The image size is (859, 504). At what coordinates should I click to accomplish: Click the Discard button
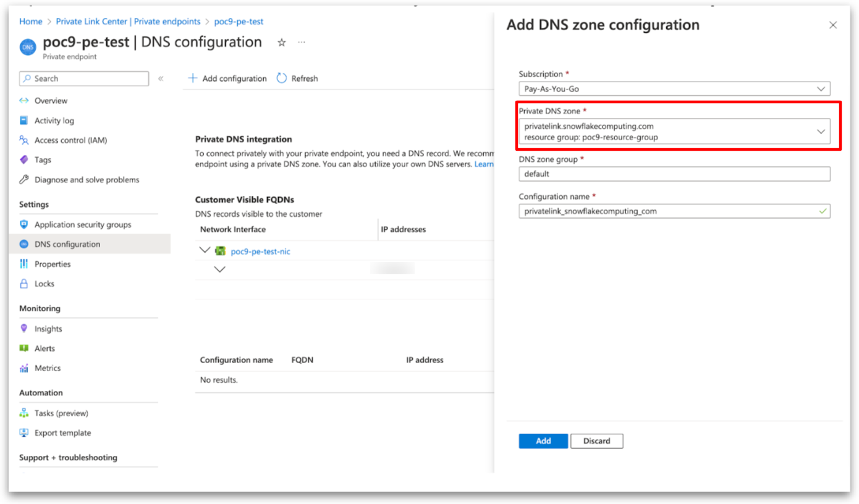(x=596, y=441)
